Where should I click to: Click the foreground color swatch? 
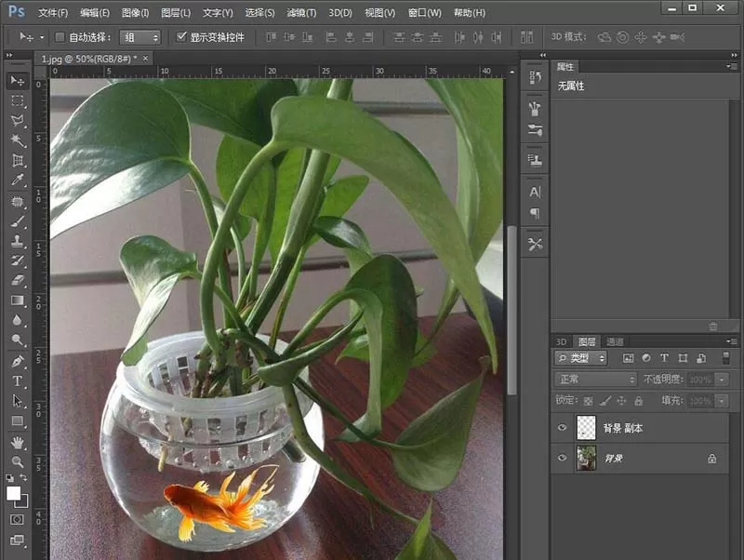coord(13,493)
